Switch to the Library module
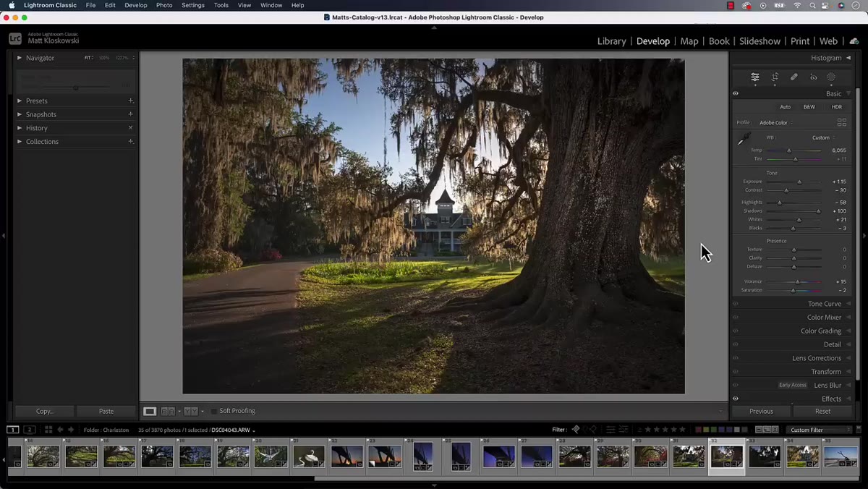 611,41
